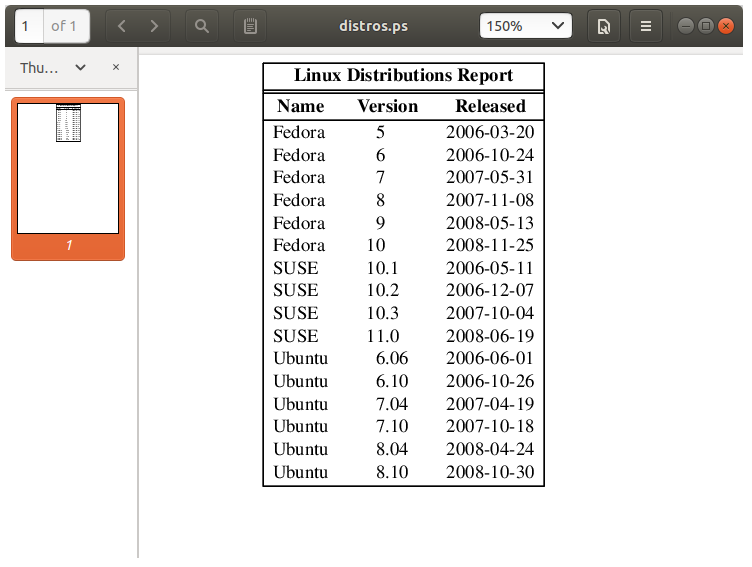Close the distros.ps window

(x=726, y=26)
